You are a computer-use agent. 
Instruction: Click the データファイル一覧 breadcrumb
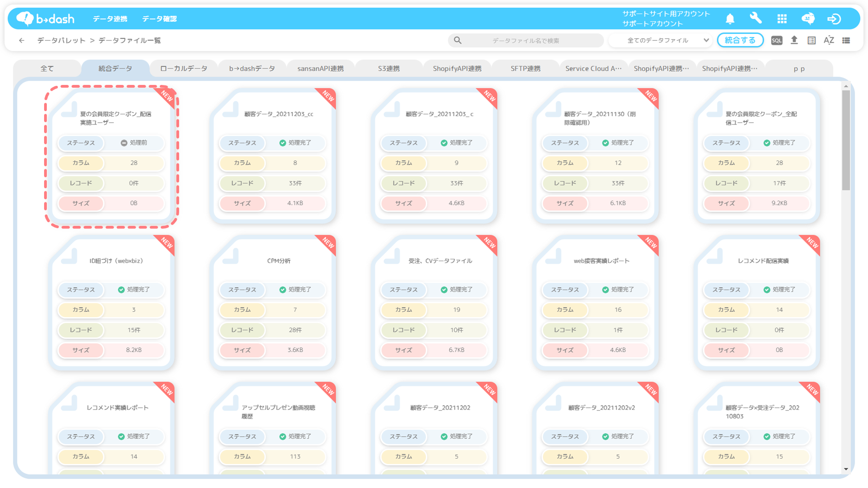tap(130, 40)
